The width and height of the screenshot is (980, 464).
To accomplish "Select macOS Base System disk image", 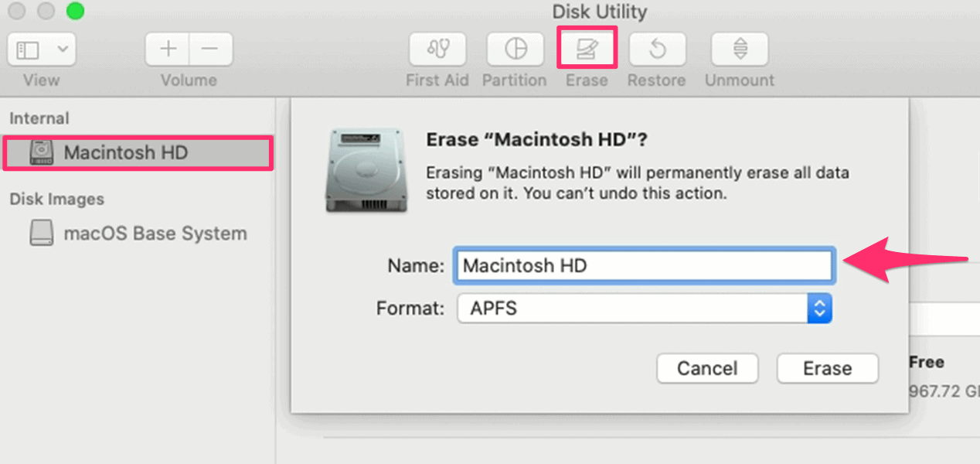I will [x=138, y=234].
